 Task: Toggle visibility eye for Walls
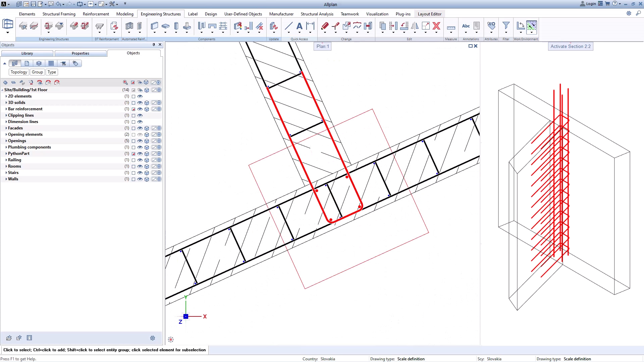pos(140,179)
